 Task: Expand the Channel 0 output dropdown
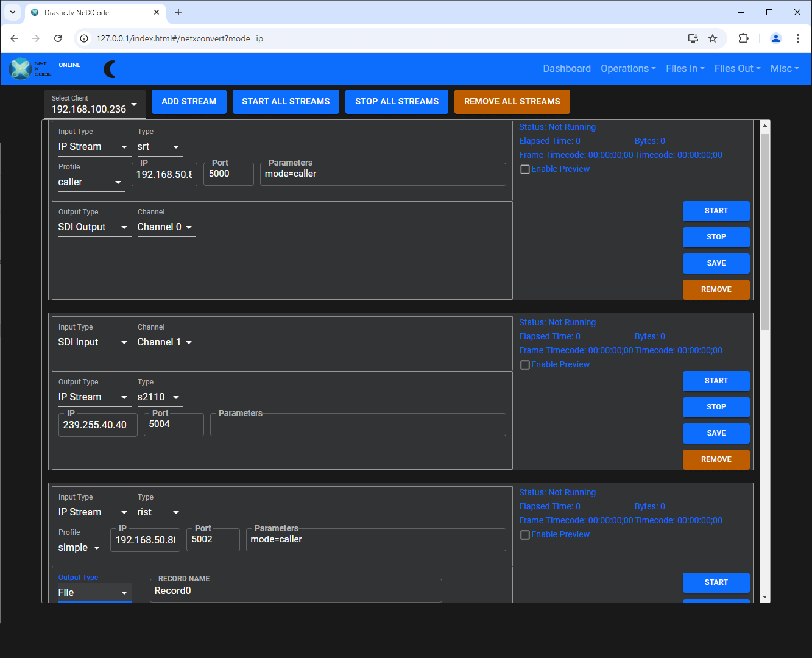(x=165, y=227)
